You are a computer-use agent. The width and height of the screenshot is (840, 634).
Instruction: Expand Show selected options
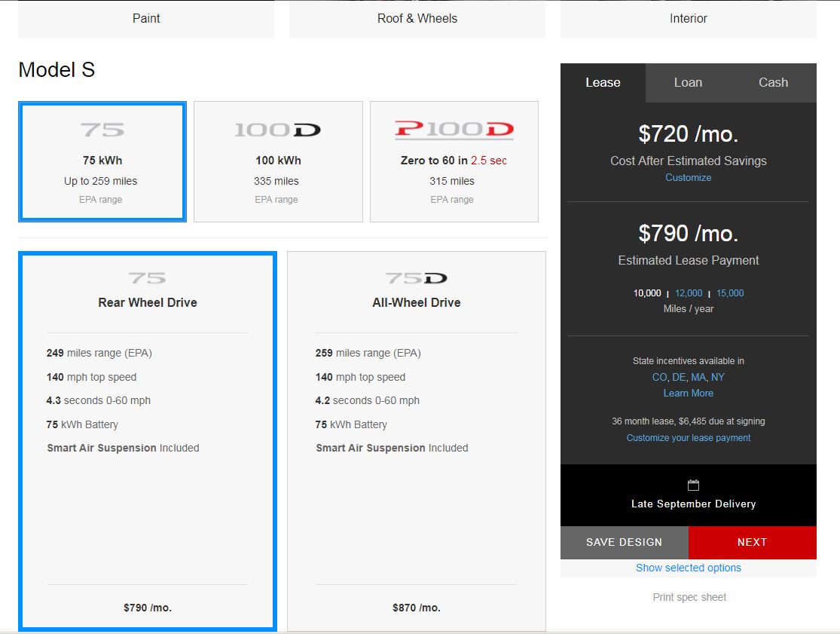688,568
